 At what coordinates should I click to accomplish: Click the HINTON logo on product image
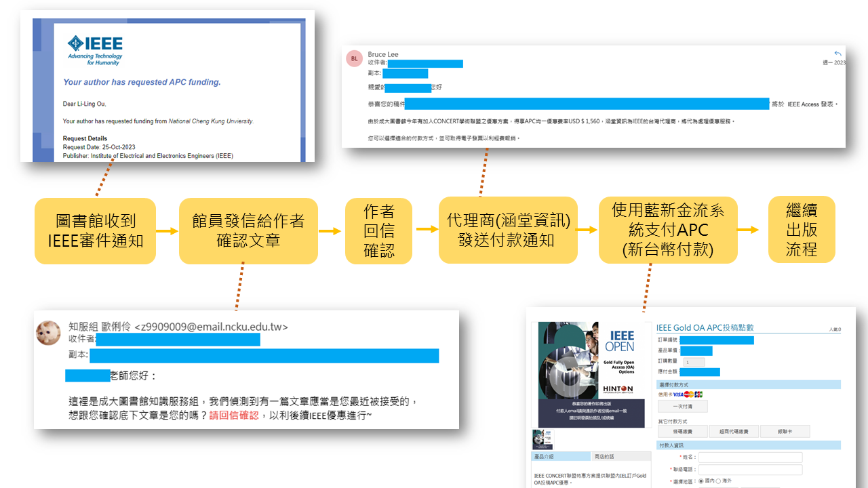[618, 390]
